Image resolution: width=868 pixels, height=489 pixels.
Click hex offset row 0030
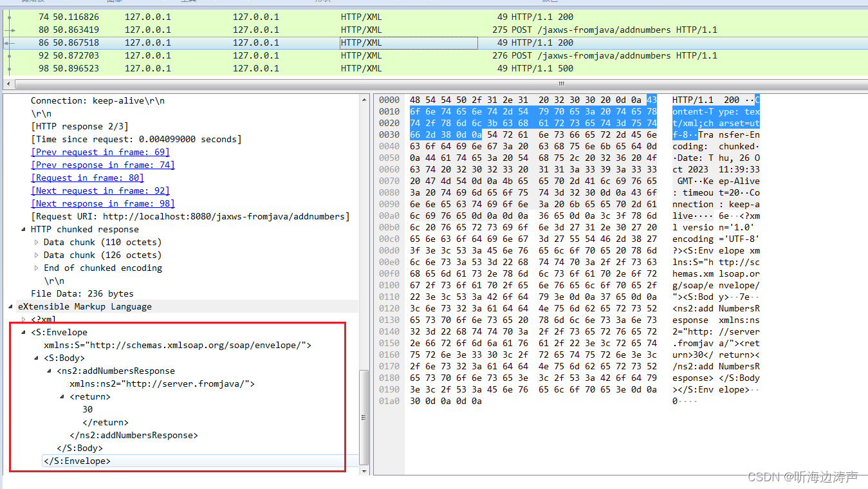pos(389,135)
